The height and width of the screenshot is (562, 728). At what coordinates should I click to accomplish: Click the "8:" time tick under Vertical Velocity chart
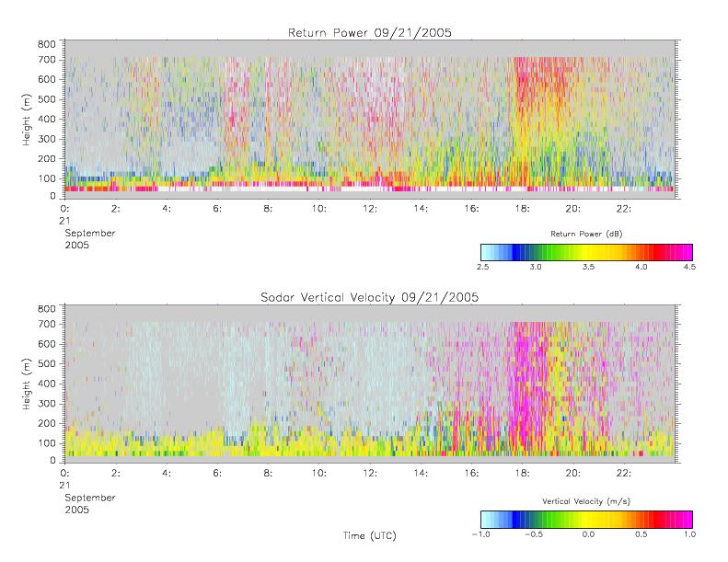click(x=268, y=474)
